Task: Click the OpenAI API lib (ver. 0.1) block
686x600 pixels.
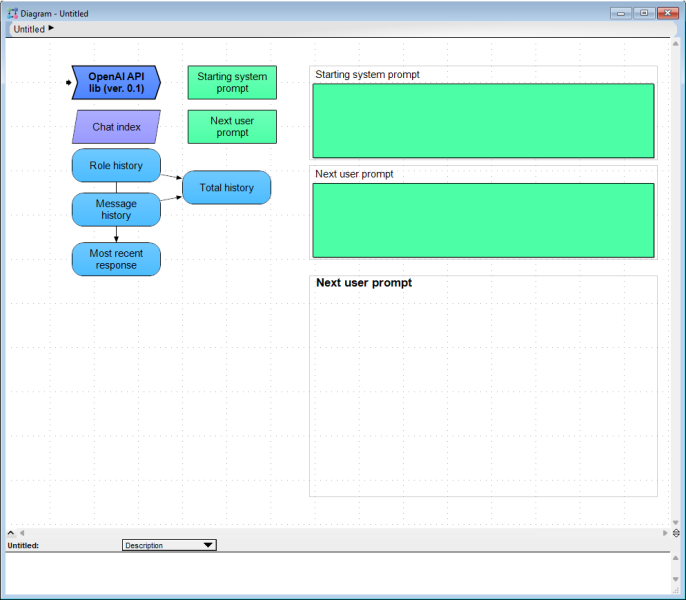Action: pos(116,82)
